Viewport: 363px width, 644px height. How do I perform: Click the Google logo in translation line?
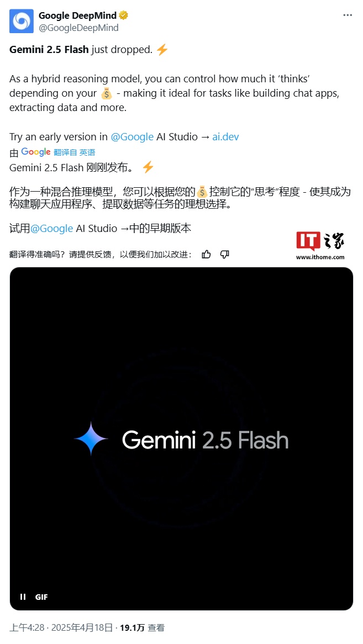click(x=36, y=152)
